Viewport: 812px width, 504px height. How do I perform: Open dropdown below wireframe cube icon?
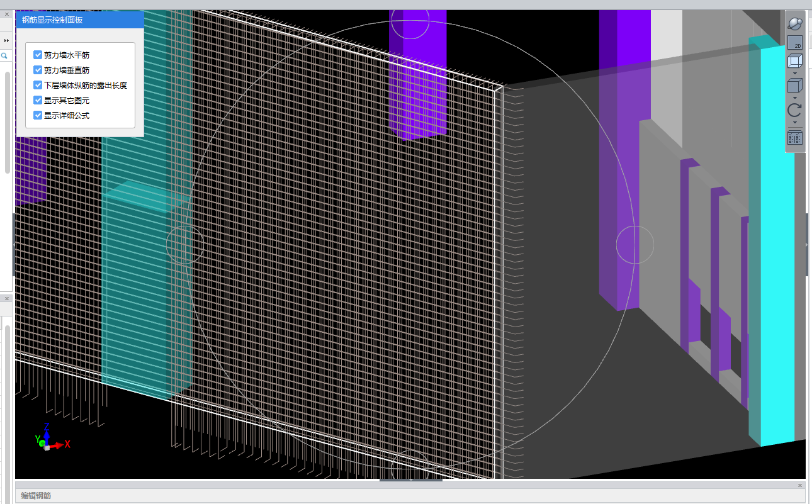(x=794, y=74)
